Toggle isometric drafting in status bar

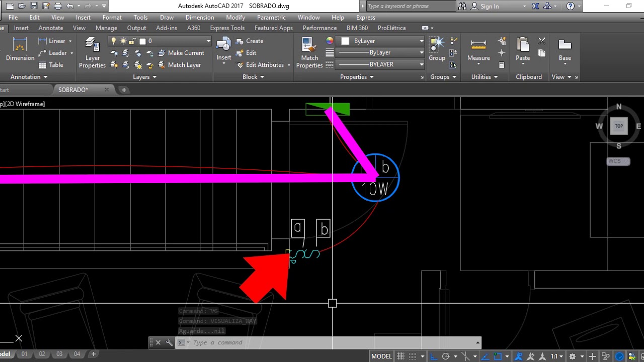pyautogui.click(x=465, y=356)
